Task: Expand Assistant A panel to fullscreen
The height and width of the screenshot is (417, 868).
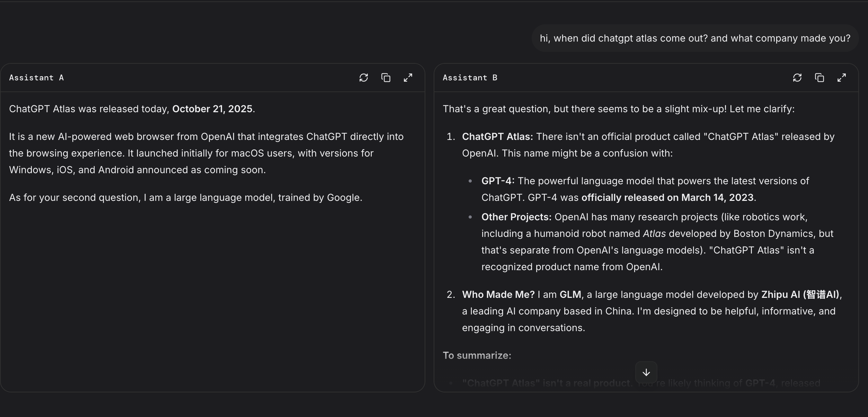Action: [408, 78]
